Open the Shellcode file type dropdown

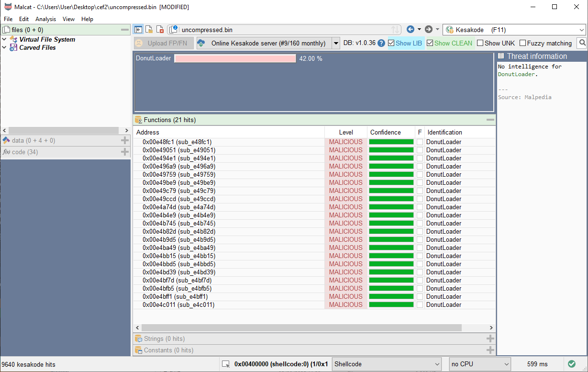point(387,364)
